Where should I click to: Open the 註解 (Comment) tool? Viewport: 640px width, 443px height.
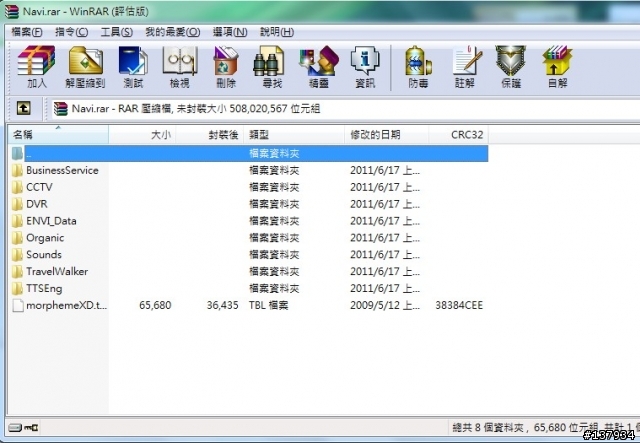[x=465, y=67]
